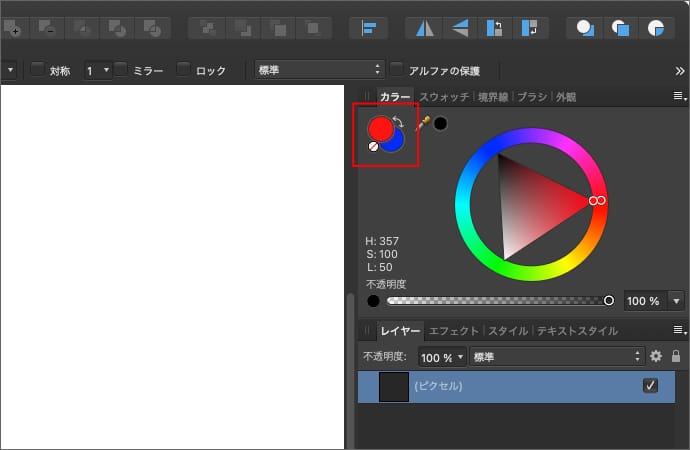The image size is (690, 450).
Task: Open the 標準 blend mode dropdown in toolbar
Action: click(x=319, y=70)
